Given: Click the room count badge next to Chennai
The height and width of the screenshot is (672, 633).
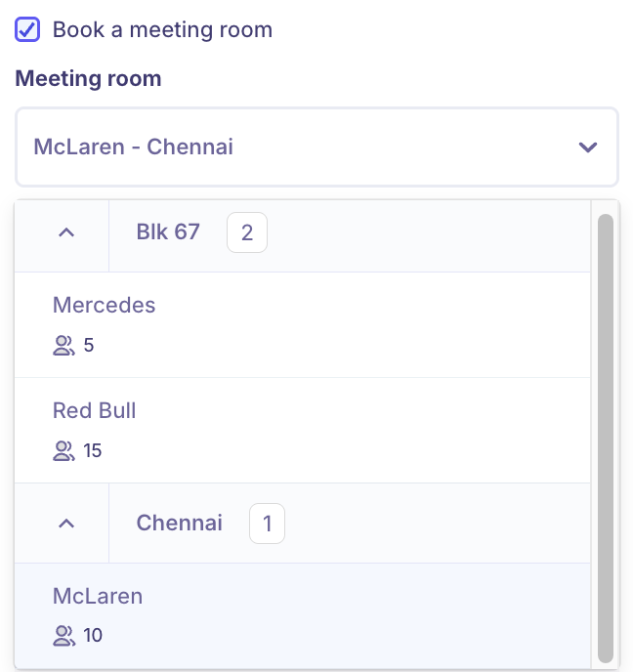Looking at the screenshot, I should (x=267, y=524).
